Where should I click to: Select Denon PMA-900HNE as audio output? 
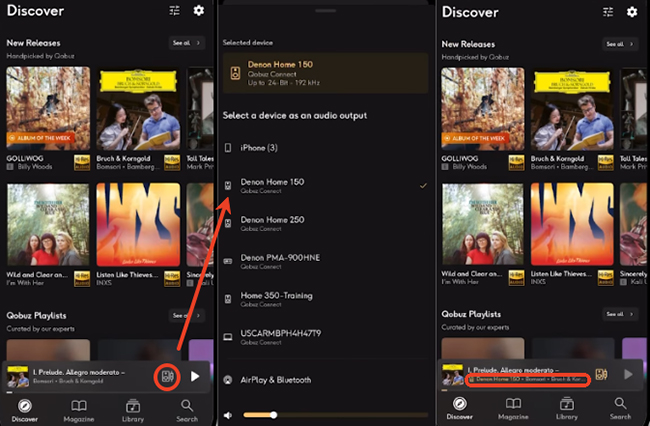[x=325, y=261]
